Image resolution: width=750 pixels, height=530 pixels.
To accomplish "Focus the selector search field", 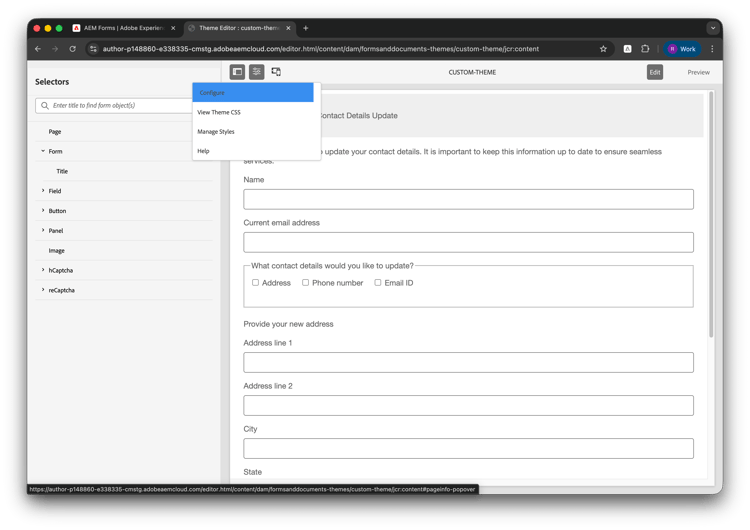I will (x=115, y=105).
